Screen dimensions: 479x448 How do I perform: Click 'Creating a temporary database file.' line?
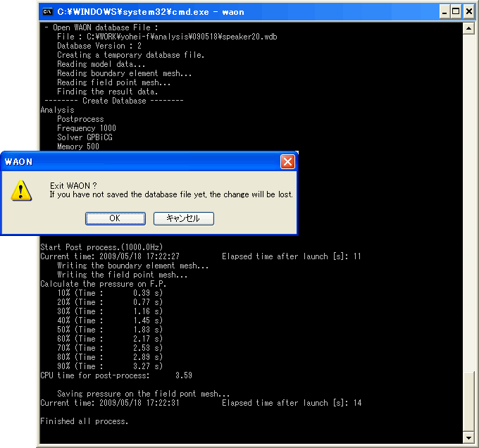click(x=131, y=55)
